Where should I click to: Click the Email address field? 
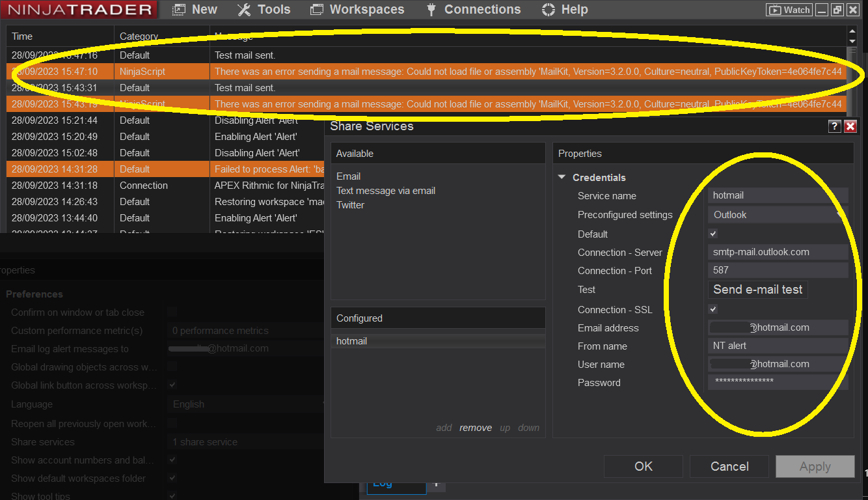point(778,327)
